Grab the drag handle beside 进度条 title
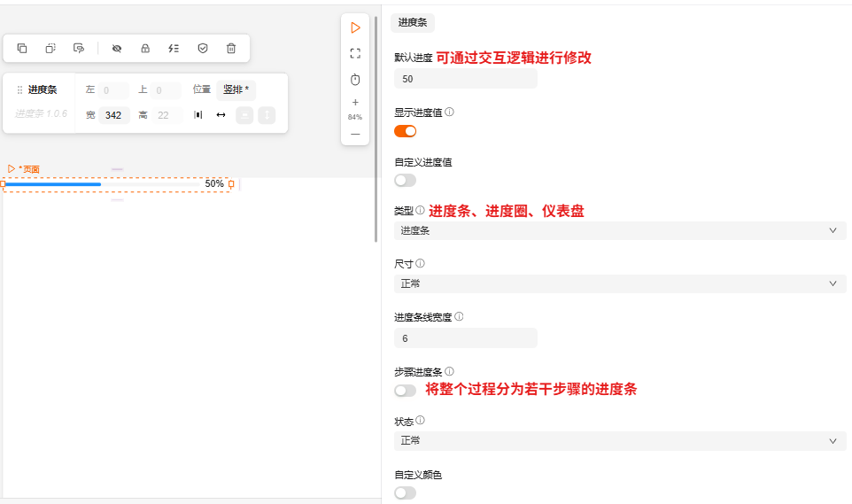Viewport: 852px width, 504px height. 19,89
